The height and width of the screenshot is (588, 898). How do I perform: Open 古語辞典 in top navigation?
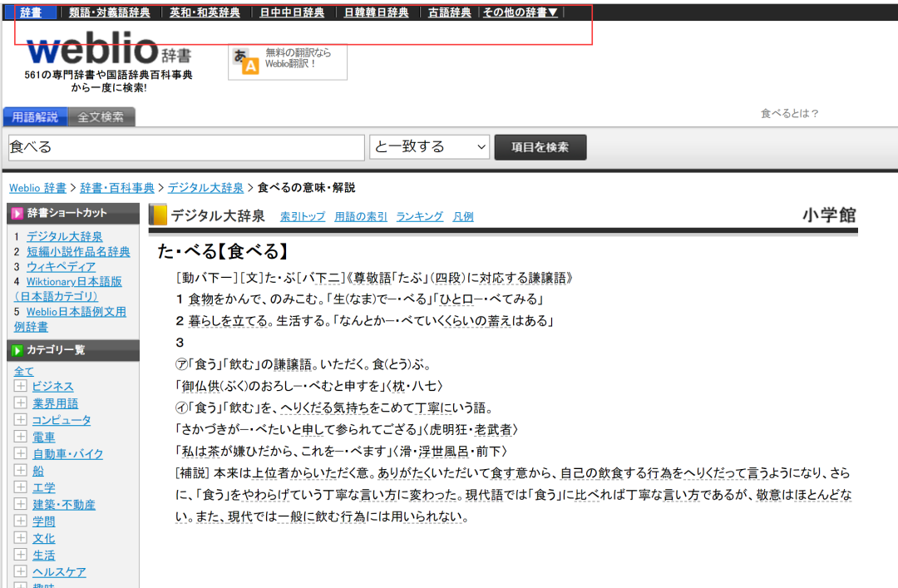(450, 12)
